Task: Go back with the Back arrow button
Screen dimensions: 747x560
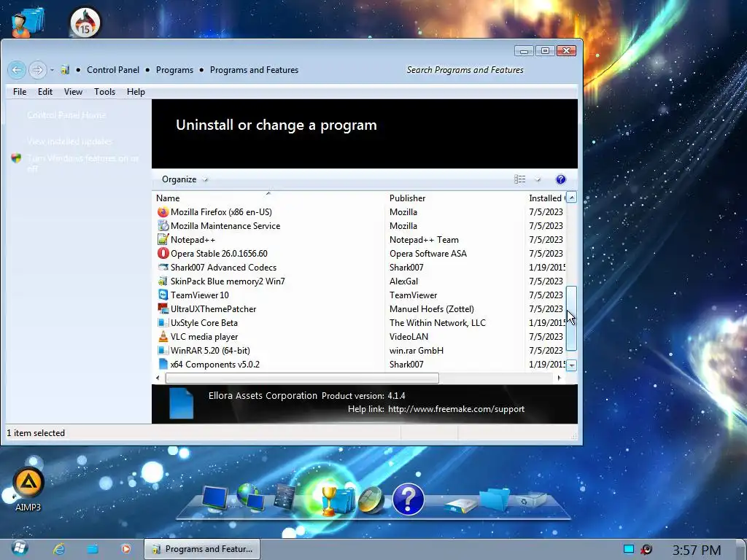Action: click(17, 70)
